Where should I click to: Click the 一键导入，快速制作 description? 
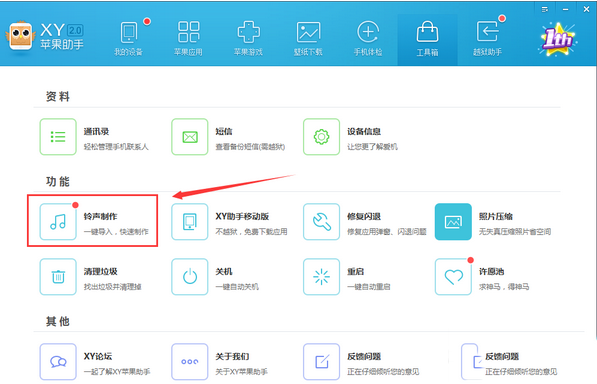116,232
